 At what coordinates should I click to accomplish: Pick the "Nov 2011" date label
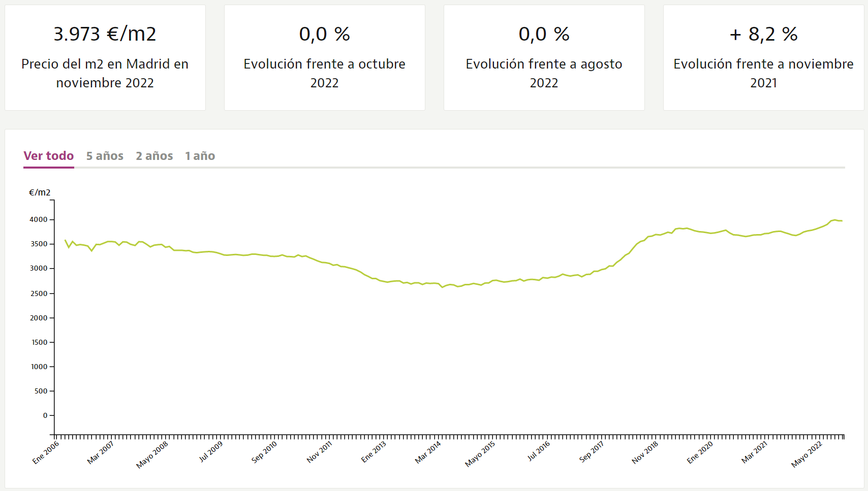pyautogui.click(x=319, y=452)
